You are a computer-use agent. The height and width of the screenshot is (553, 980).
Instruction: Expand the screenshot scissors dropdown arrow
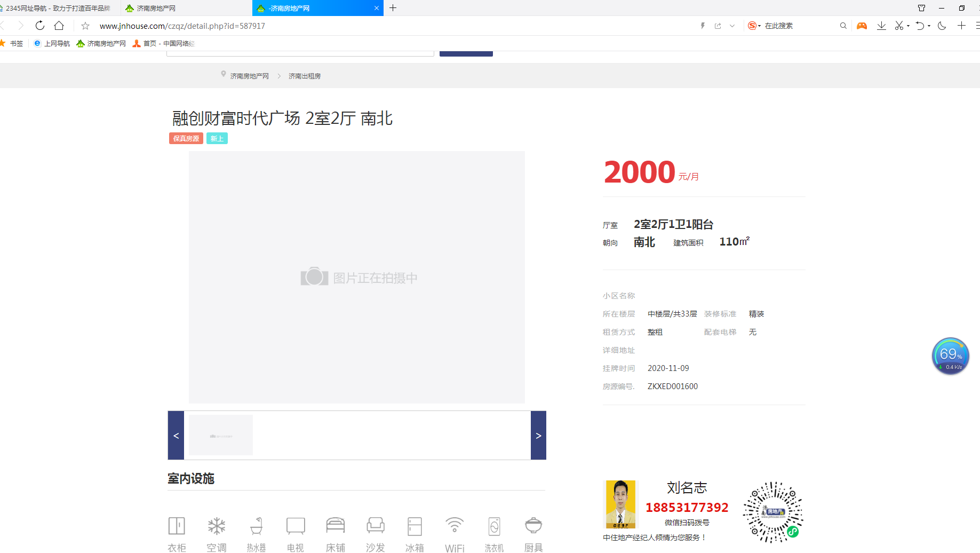pyautogui.click(x=908, y=26)
